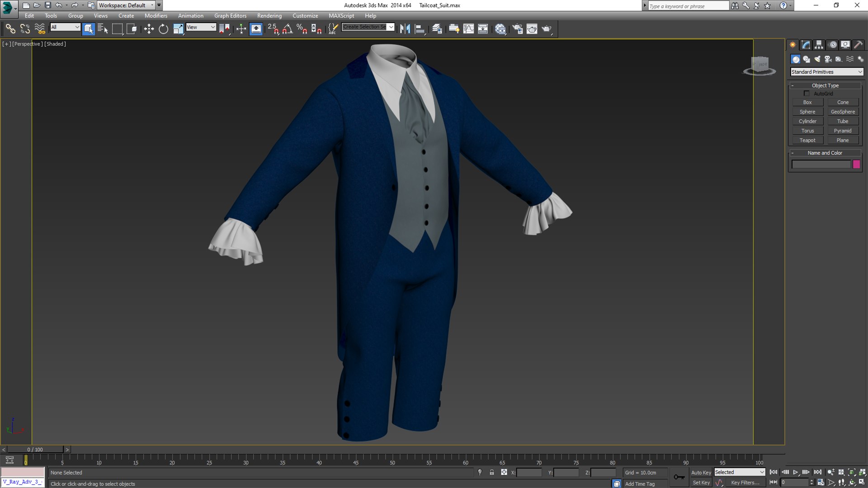
Task: Click the Cylinder object button
Action: tap(807, 121)
